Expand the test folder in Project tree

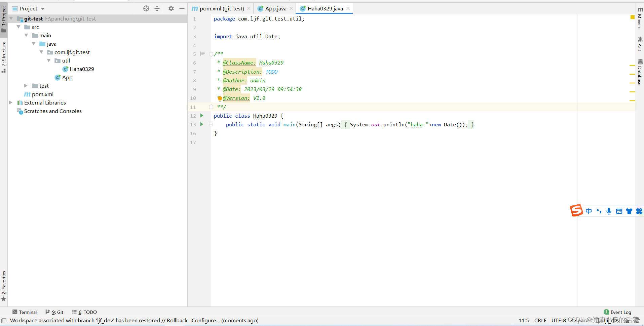coord(26,86)
